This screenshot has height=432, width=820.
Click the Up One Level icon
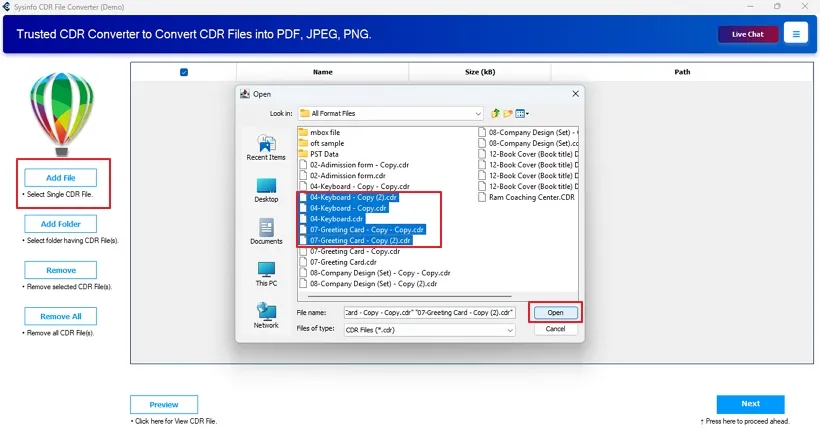tap(496, 114)
